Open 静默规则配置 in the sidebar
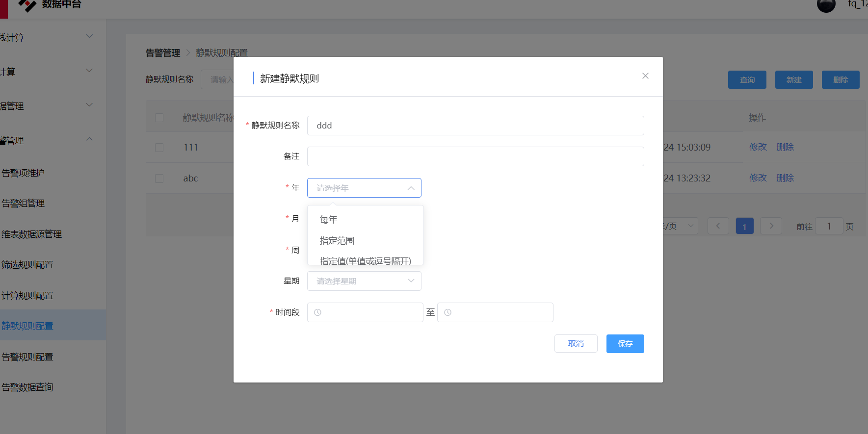This screenshot has width=868, height=434. [x=53, y=325]
